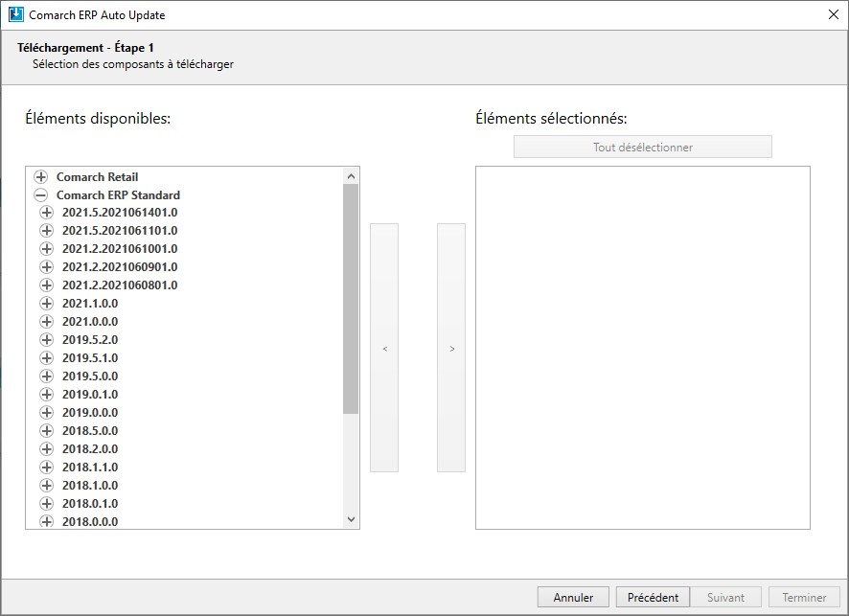Select the 2019.5.2.0 text row
The width and height of the screenshot is (849, 616).
tap(90, 340)
